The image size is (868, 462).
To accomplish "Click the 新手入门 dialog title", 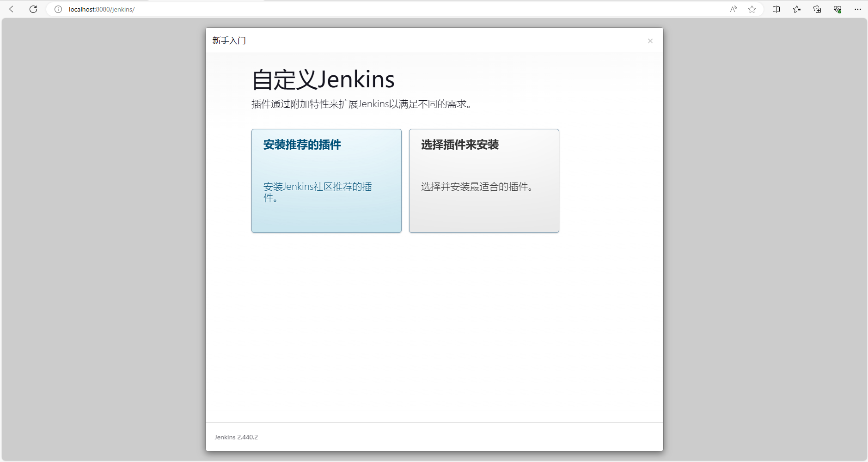I will pos(229,41).
